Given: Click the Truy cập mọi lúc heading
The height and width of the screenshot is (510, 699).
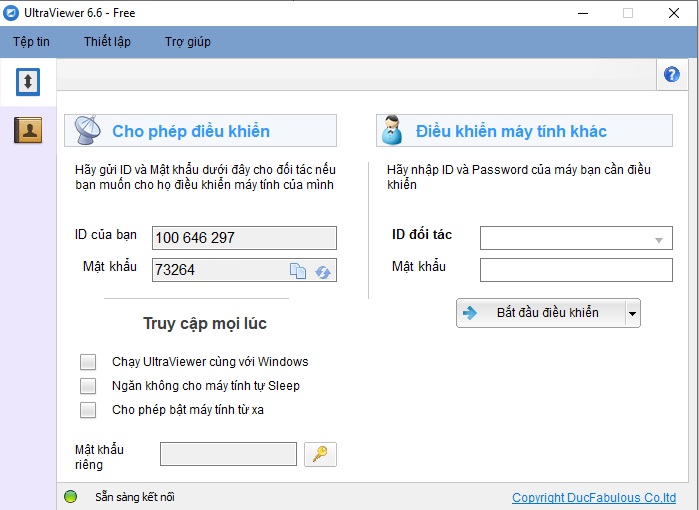Looking at the screenshot, I should point(205,324).
